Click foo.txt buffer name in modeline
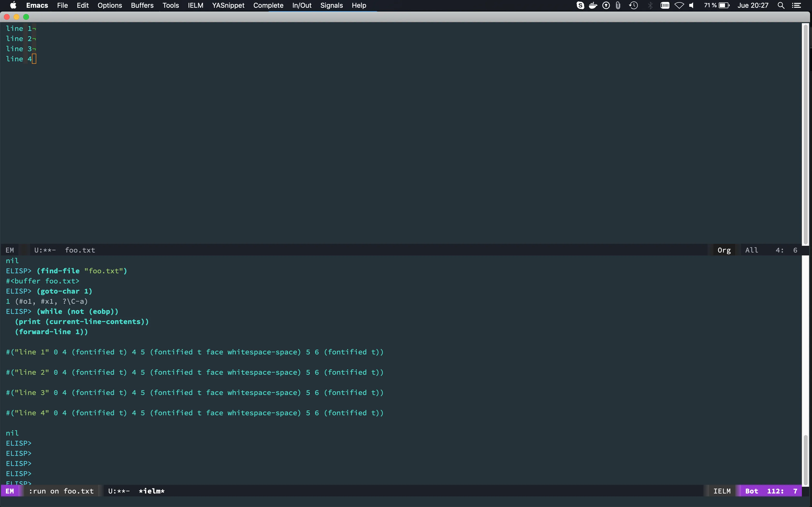 coord(80,250)
